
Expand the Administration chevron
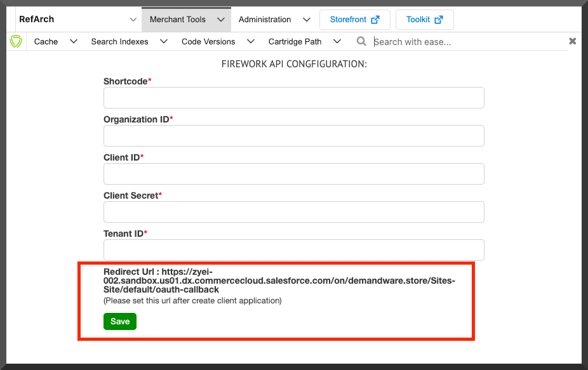306,20
